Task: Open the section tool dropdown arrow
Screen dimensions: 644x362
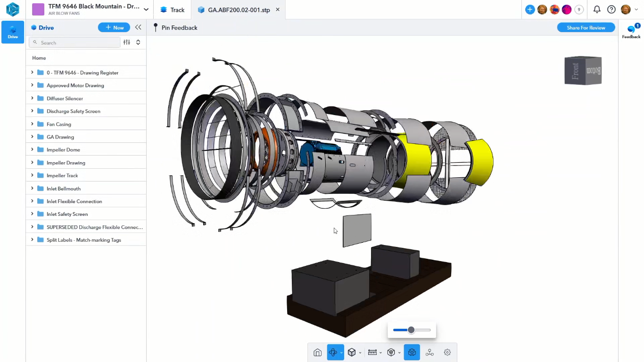Action: point(399,353)
